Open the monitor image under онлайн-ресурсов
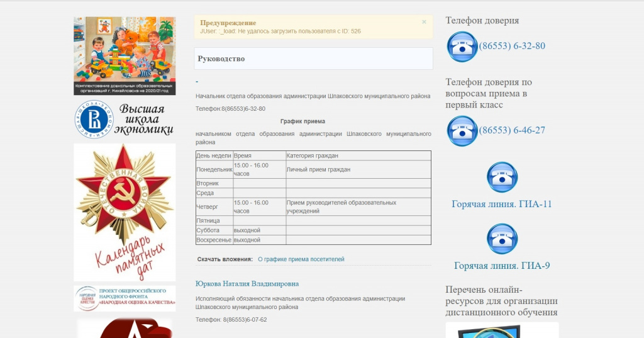 pyautogui.click(x=502, y=330)
